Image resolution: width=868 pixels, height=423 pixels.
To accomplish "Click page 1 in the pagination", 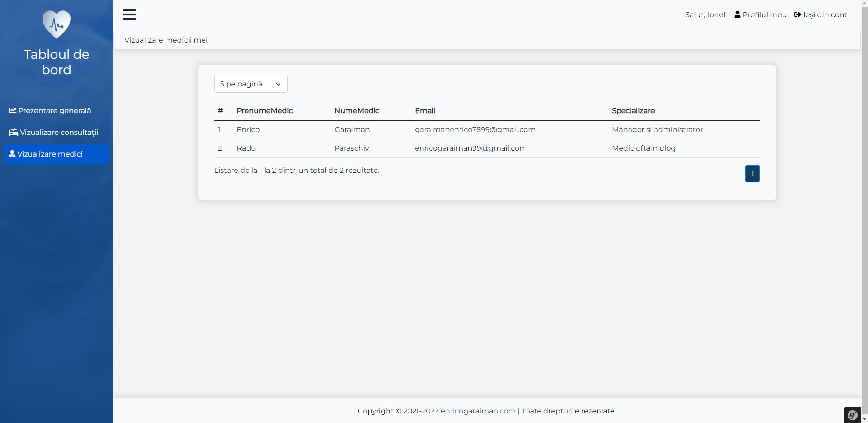I will [x=752, y=173].
